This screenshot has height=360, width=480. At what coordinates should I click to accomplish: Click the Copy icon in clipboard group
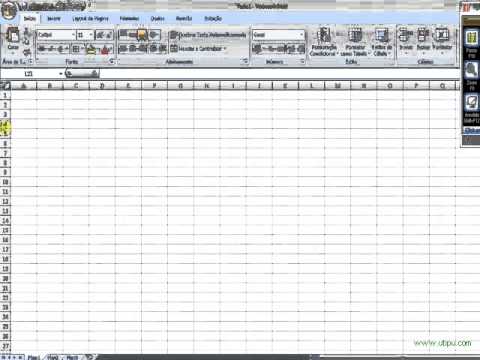click(x=27, y=42)
